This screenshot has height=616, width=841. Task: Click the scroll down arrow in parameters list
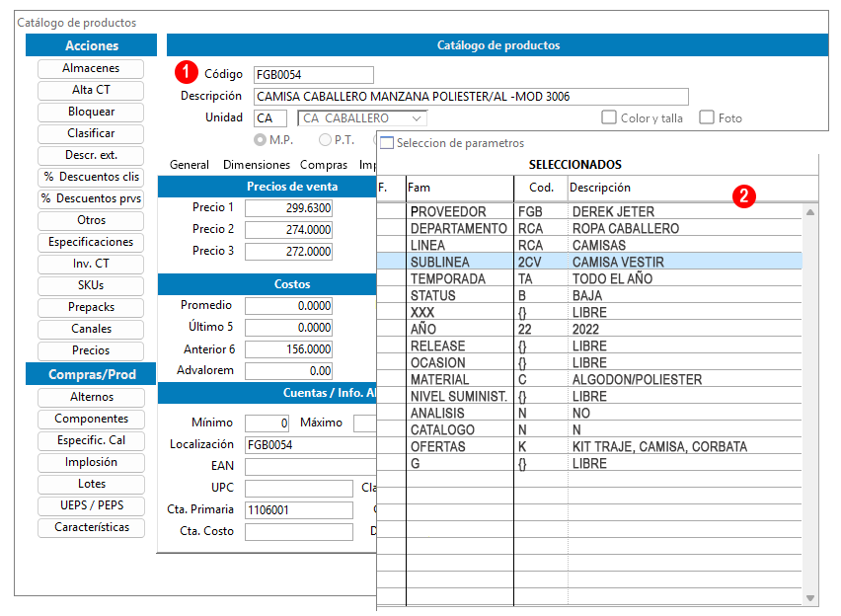click(810, 598)
